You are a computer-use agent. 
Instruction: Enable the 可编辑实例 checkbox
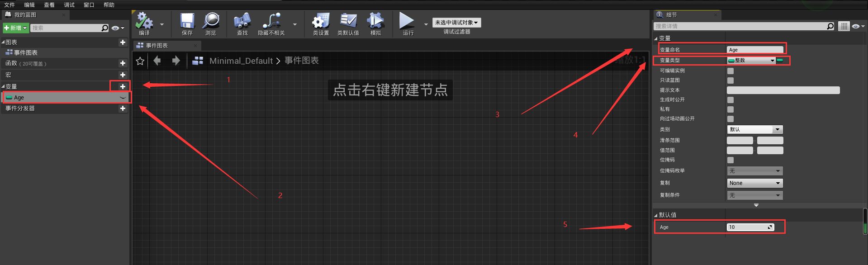[x=730, y=71]
